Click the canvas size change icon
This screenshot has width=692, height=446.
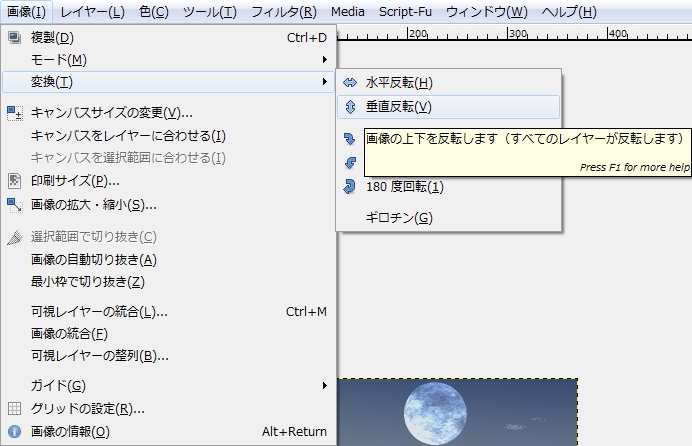(15, 113)
